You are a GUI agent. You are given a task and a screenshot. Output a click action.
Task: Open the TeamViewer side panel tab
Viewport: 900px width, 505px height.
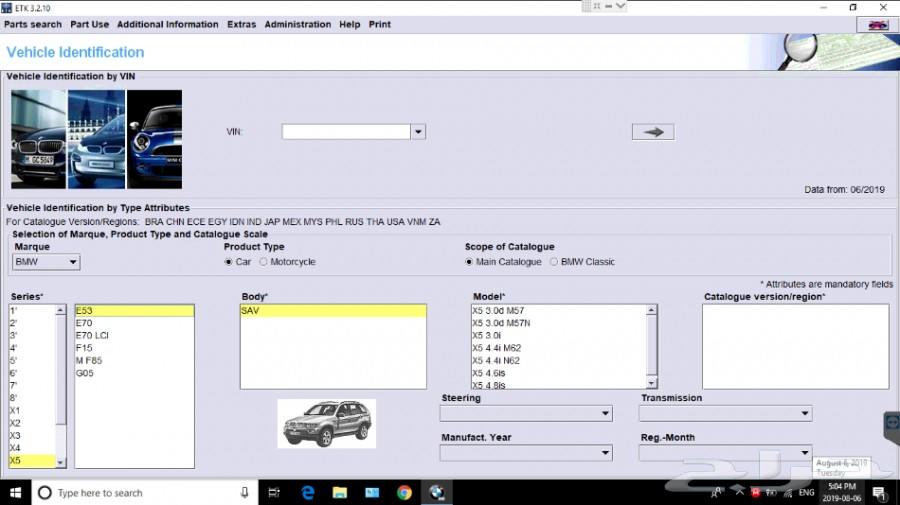[x=892, y=428]
